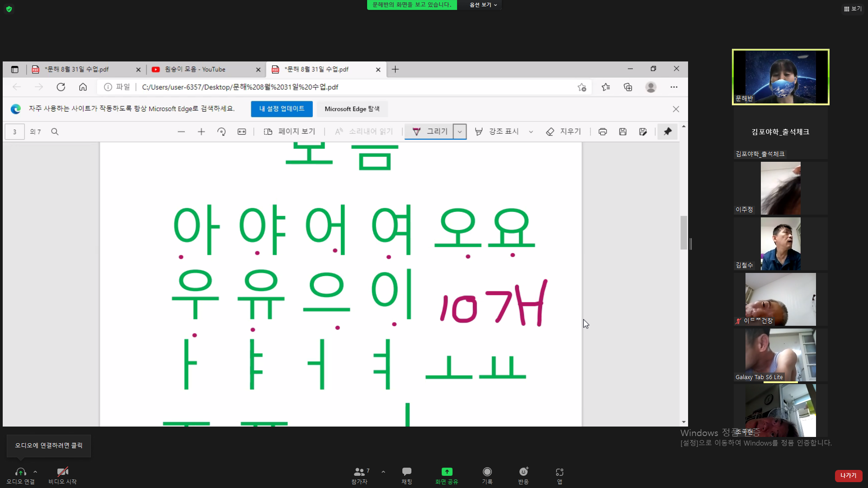Click the PDF vertical scrollbar thumb
This screenshot has width=868, height=488.
[x=684, y=233]
